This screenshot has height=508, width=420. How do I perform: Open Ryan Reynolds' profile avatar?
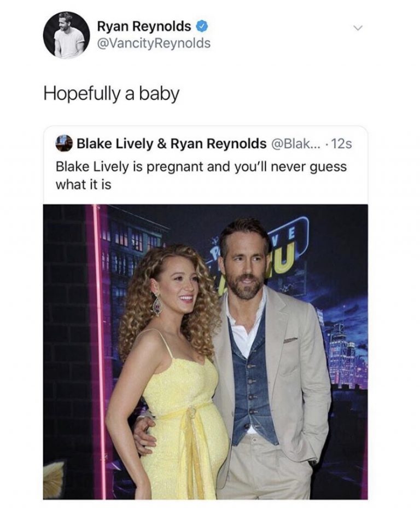click(x=66, y=35)
